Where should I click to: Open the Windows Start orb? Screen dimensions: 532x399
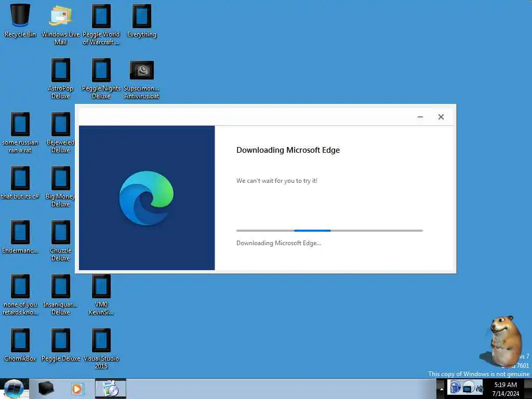pos(14,389)
